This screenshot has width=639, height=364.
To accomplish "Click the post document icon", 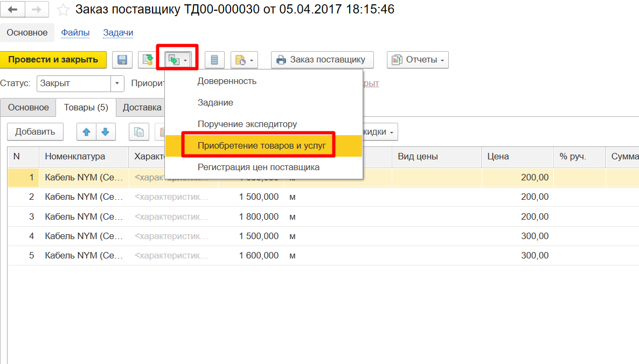I will (x=147, y=60).
